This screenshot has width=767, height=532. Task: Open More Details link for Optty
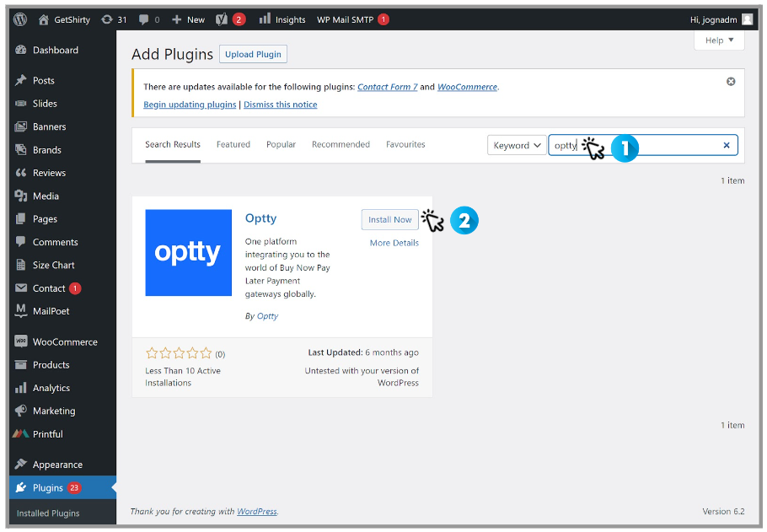tap(394, 243)
